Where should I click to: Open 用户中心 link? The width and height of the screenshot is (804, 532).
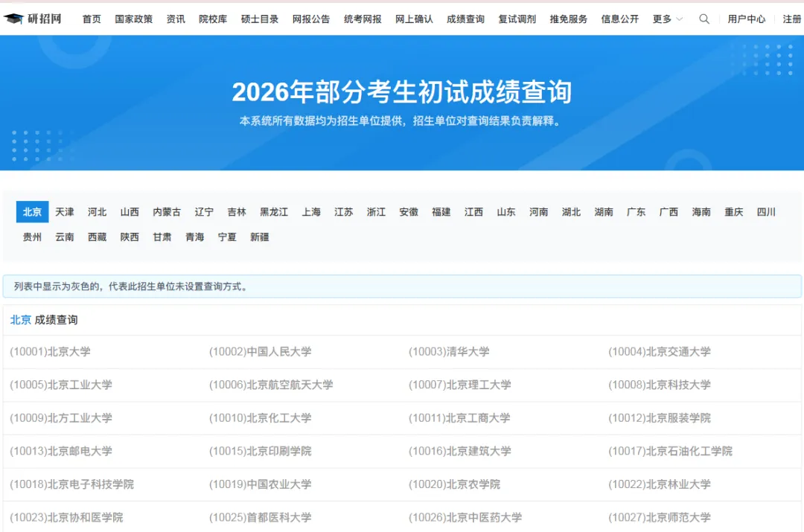coord(747,19)
